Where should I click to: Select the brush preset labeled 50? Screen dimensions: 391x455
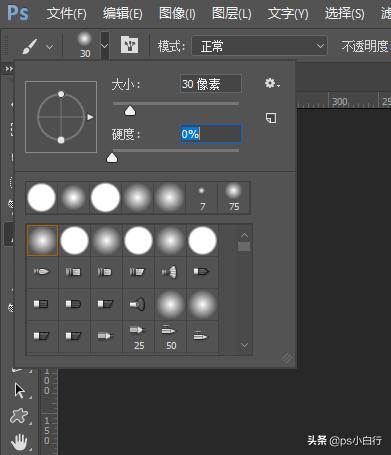pyautogui.click(x=170, y=336)
